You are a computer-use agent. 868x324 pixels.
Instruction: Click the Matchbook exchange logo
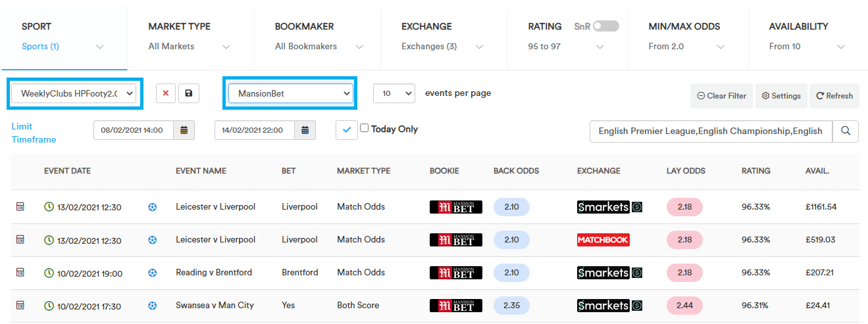click(603, 240)
